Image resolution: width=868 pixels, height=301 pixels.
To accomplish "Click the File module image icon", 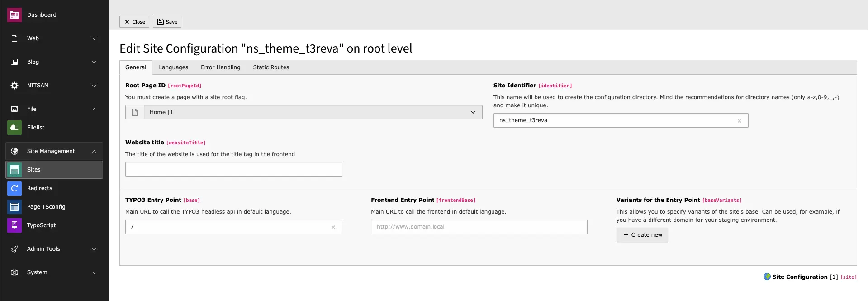I will pos(14,109).
